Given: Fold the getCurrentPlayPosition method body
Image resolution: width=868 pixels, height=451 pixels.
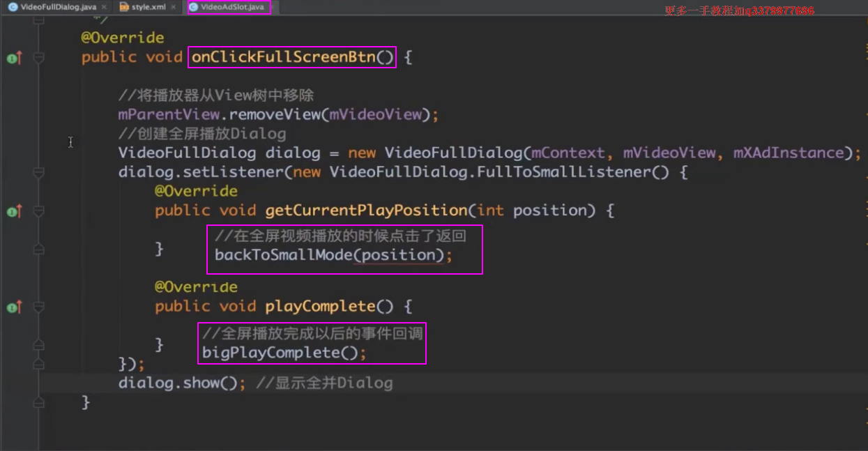Looking at the screenshot, I should 38,211.
